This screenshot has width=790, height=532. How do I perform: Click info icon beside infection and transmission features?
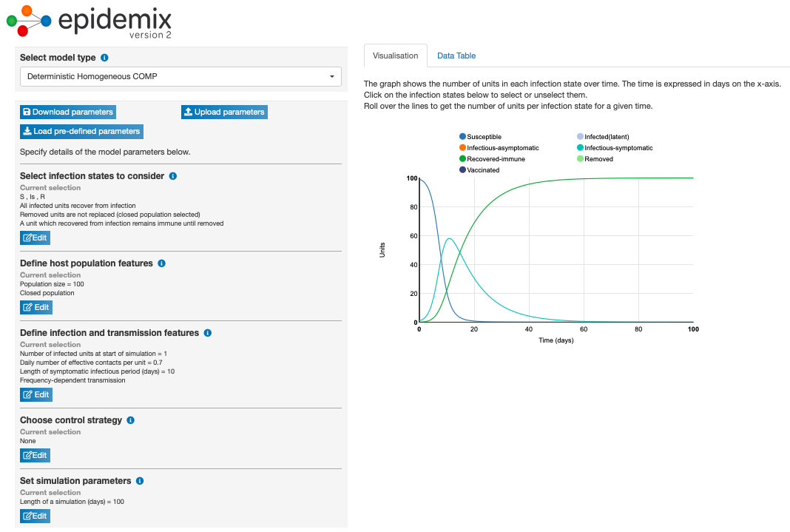(x=208, y=333)
